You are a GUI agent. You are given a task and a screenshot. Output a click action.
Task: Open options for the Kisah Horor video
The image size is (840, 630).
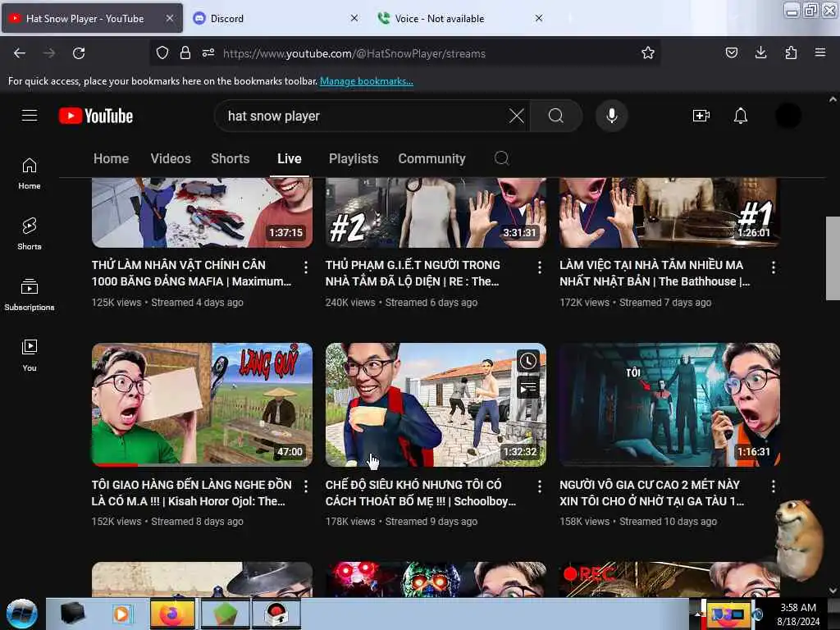click(x=306, y=486)
